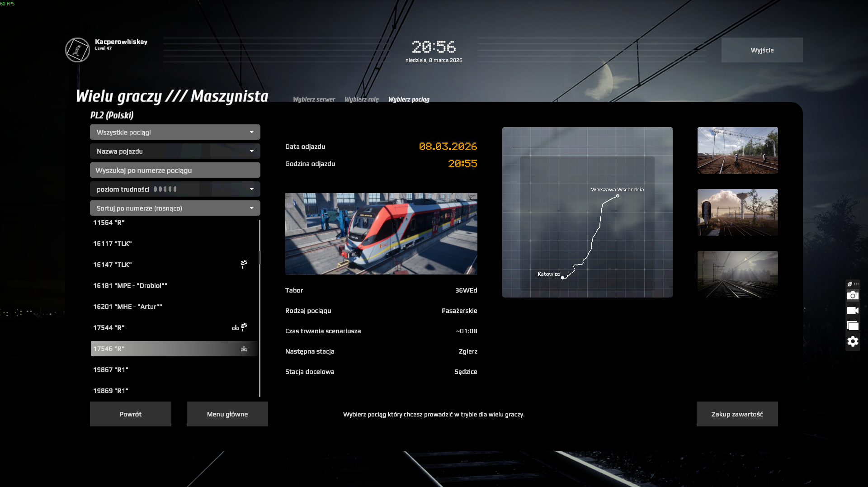Select train 16181 "MPE - Drobiol" in list
868x487 pixels.
click(x=130, y=285)
